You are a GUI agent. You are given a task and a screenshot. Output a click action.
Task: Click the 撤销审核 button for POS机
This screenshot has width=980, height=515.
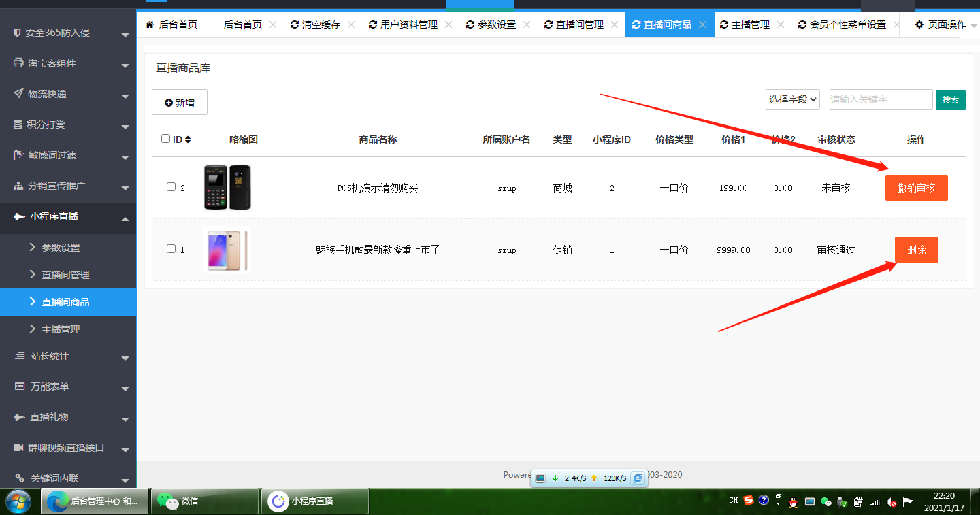coord(916,188)
